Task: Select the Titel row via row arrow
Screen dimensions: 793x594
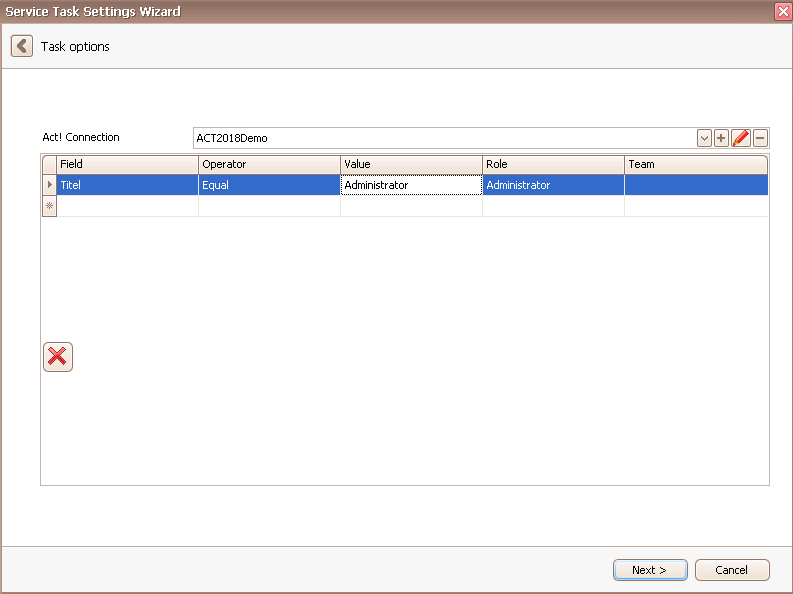Action: click(50, 185)
